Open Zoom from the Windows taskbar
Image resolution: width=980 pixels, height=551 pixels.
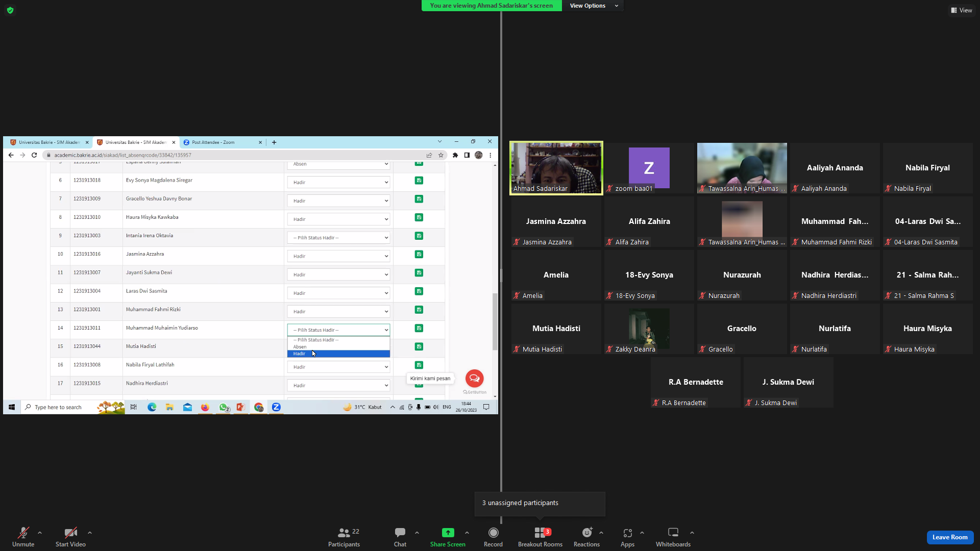[276, 407]
